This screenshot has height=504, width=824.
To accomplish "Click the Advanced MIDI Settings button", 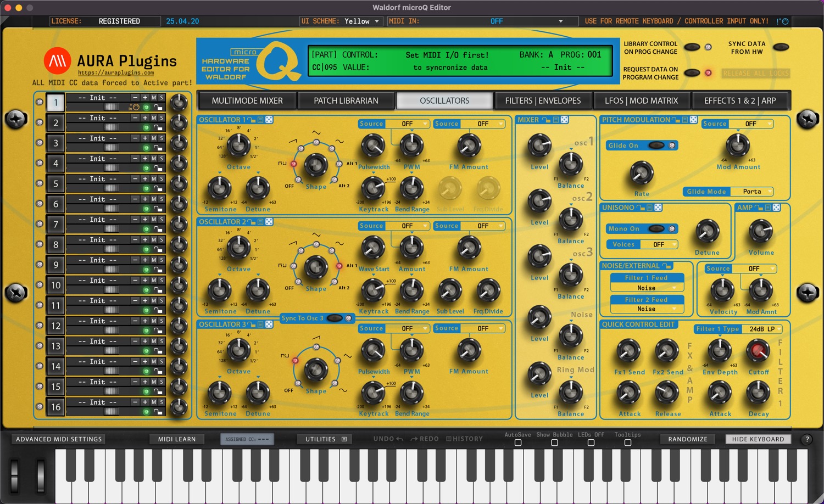I will click(x=59, y=439).
